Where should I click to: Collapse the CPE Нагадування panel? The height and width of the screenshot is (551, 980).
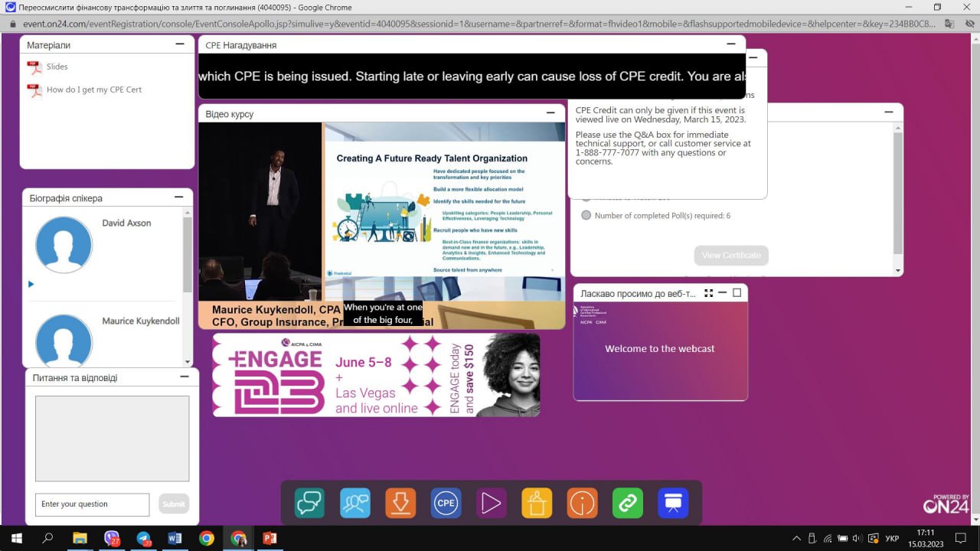click(x=731, y=44)
